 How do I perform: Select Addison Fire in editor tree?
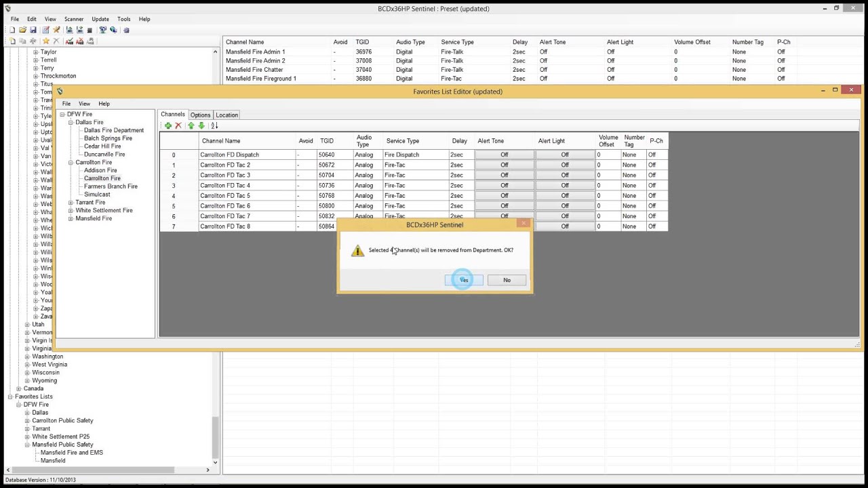point(100,171)
